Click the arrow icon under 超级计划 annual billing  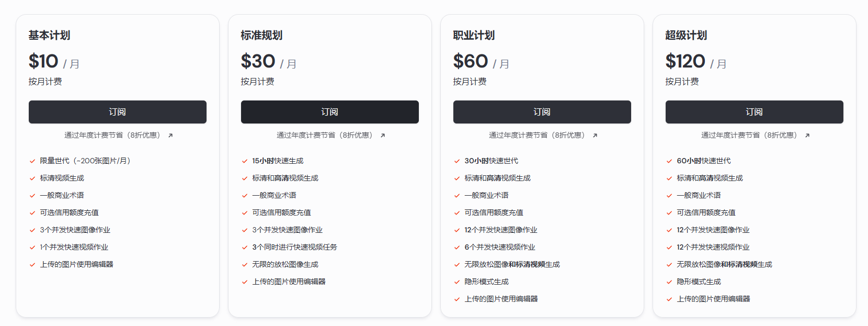coord(807,136)
